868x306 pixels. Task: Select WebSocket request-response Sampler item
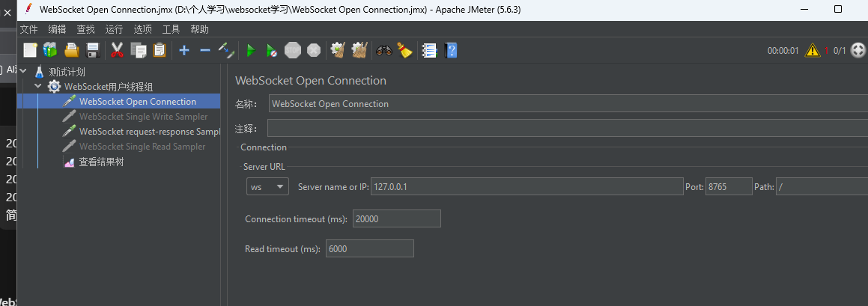pyautogui.click(x=150, y=131)
